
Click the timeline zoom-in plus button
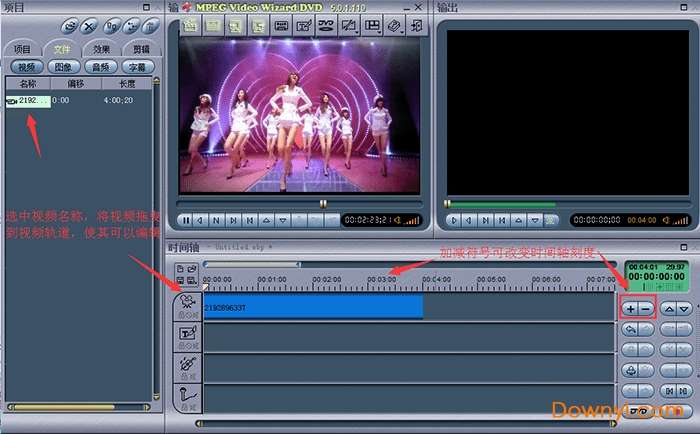pyautogui.click(x=630, y=309)
